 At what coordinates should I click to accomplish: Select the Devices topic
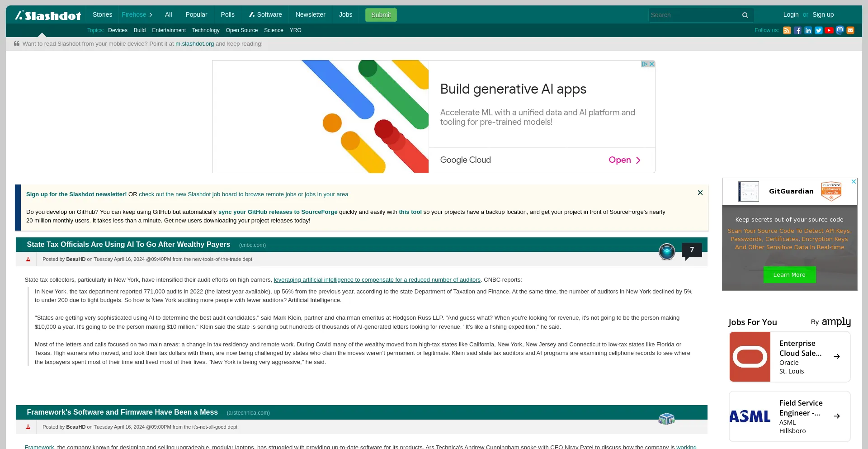(x=118, y=30)
